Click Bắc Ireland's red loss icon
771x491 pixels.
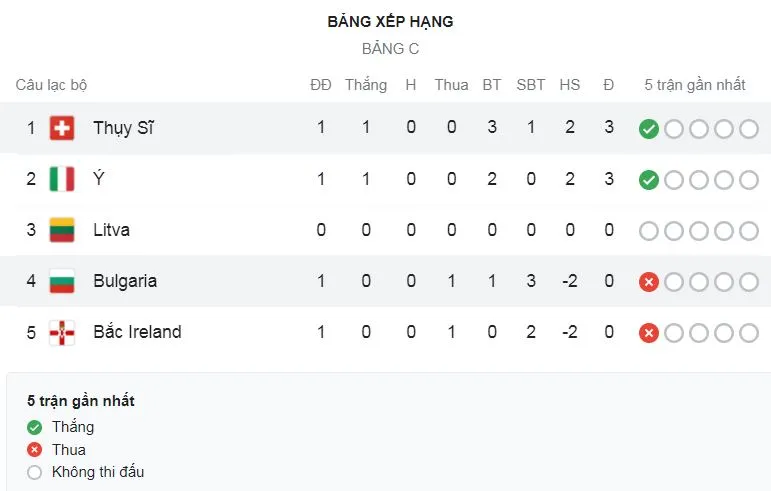649,333
